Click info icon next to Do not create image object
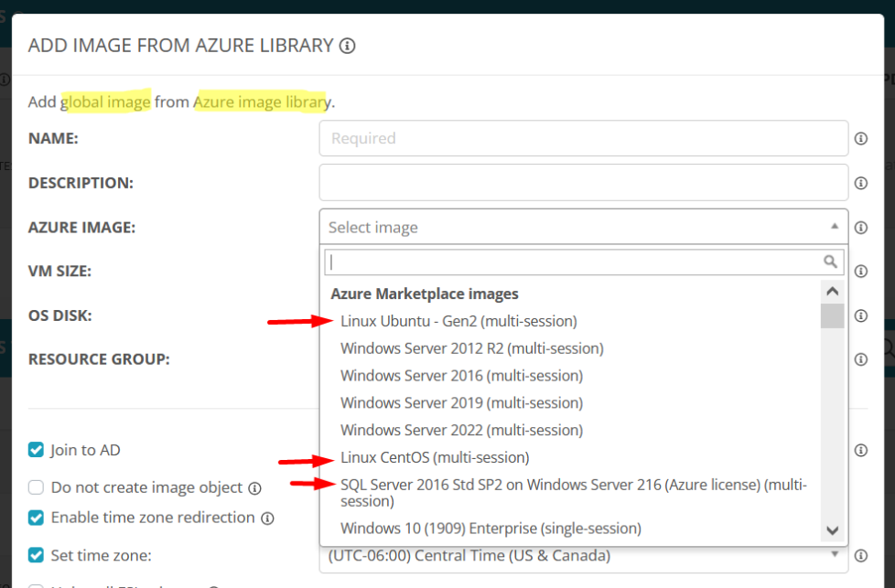895x588 pixels. pyautogui.click(x=254, y=488)
